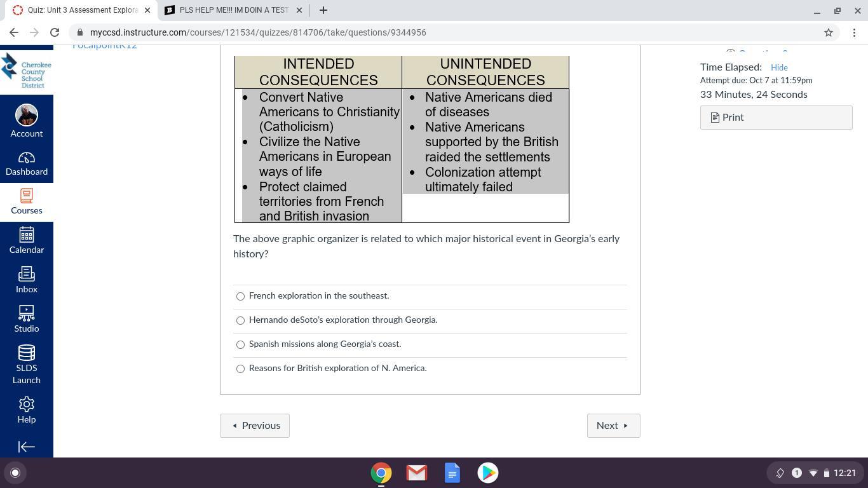868x488 pixels.
Task: Open the Inbox sidebar item
Action: click(26, 281)
